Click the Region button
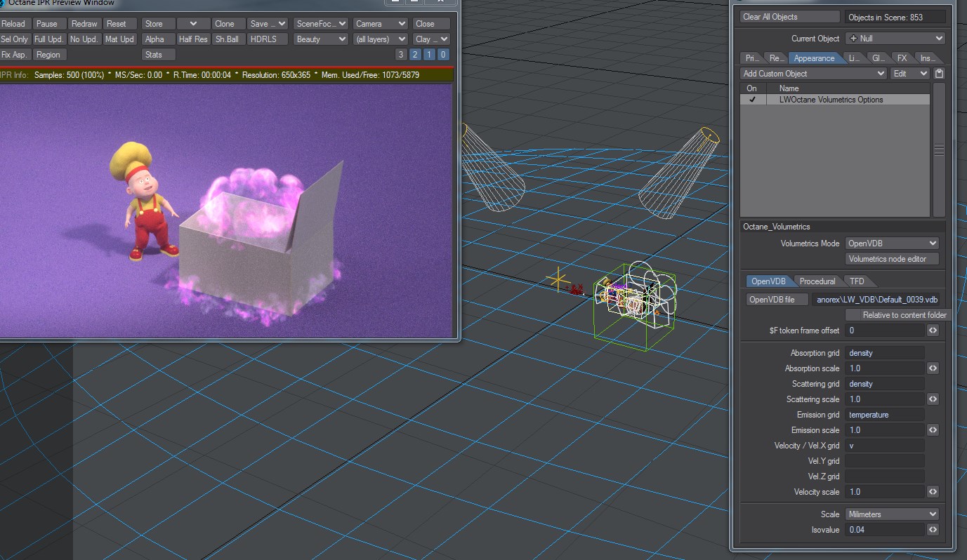This screenshot has width=967, height=560. [x=49, y=55]
